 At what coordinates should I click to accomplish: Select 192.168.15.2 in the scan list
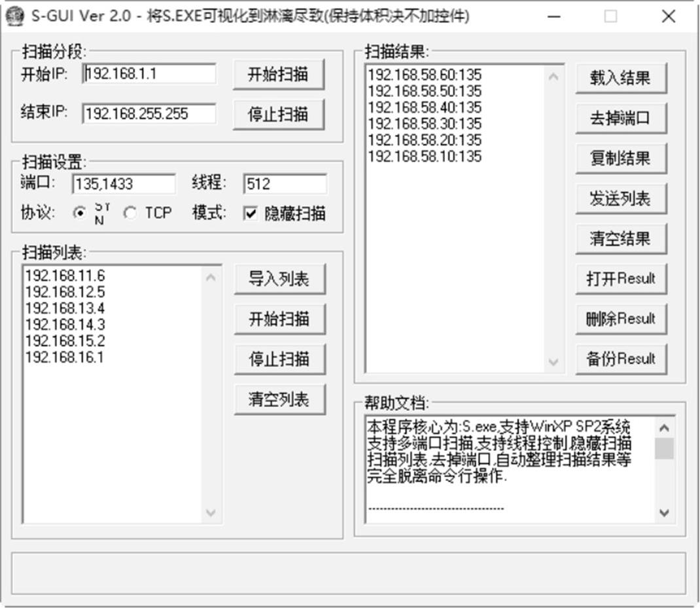65,341
